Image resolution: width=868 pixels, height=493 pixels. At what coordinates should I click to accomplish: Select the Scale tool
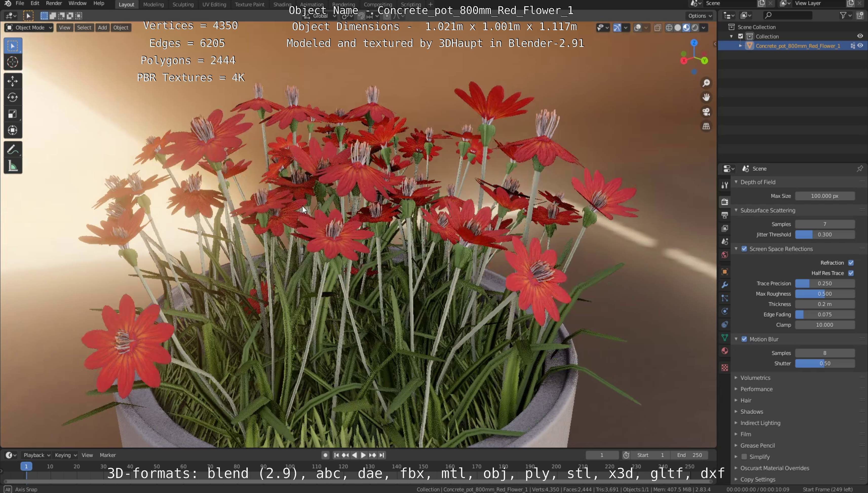point(13,114)
